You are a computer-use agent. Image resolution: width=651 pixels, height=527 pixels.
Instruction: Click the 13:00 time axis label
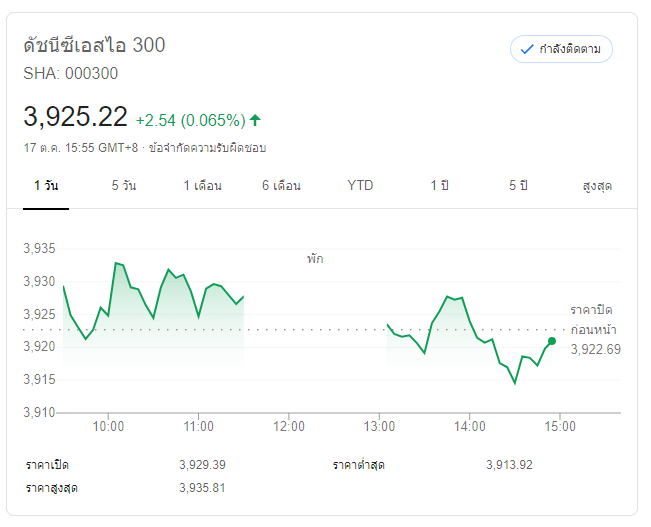[x=379, y=426]
